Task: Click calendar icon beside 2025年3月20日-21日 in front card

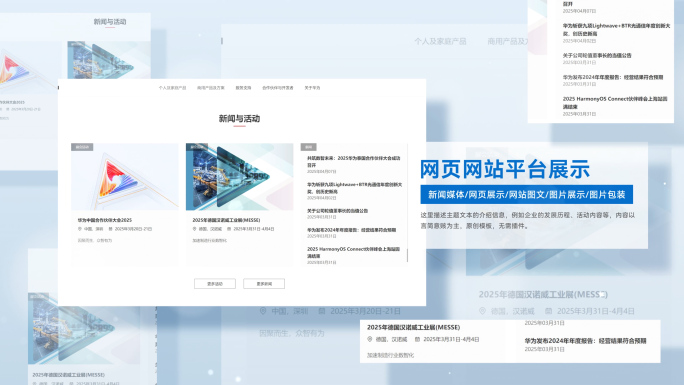Action: coord(110,228)
